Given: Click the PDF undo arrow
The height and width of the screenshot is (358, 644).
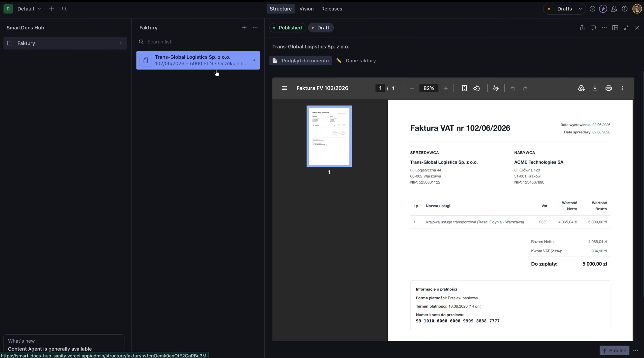Looking at the screenshot, I should (x=513, y=88).
